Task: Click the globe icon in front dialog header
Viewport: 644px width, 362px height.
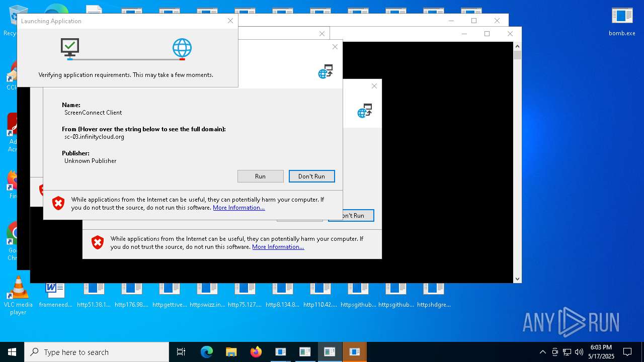Action: [x=326, y=71]
